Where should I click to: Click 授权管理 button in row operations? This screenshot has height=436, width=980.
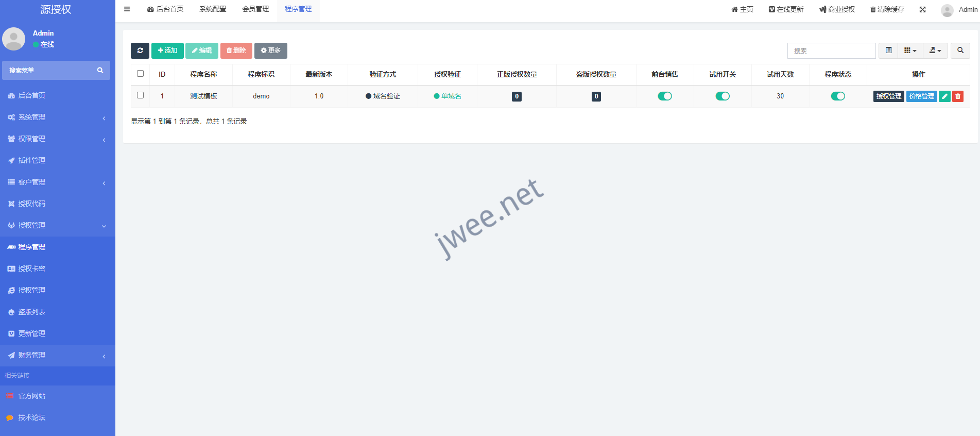889,96
